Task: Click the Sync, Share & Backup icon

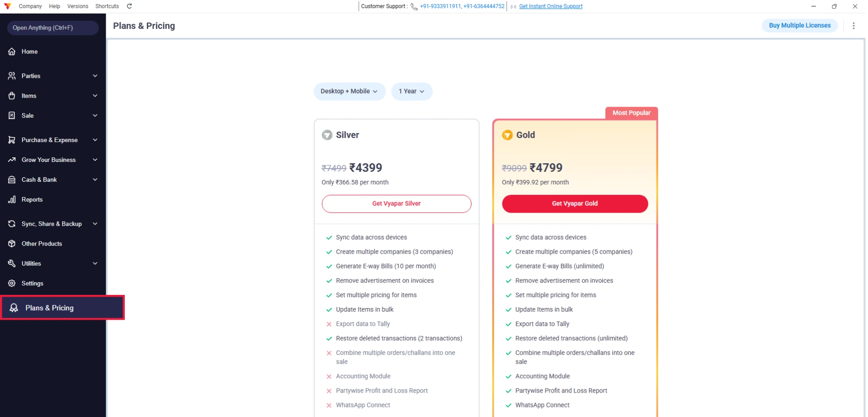Action: [12, 224]
